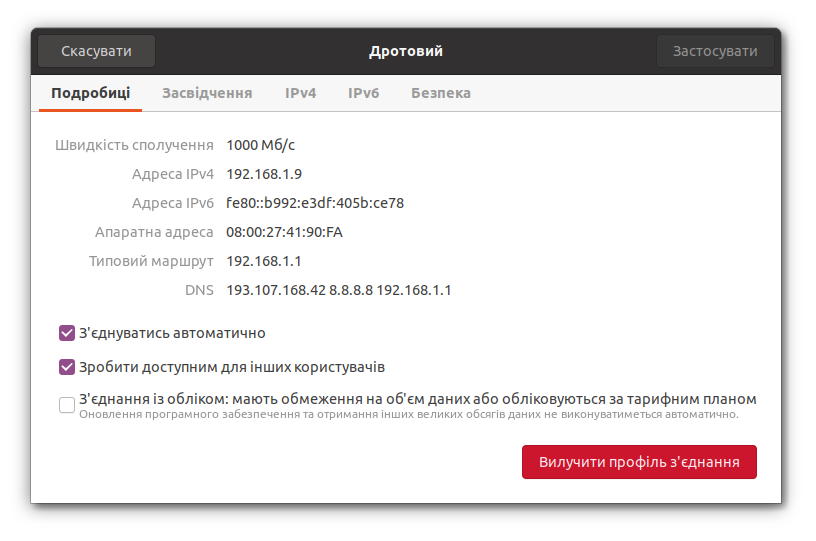
Task: Click the DNS servers list value
Action: click(x=339, y=290)
